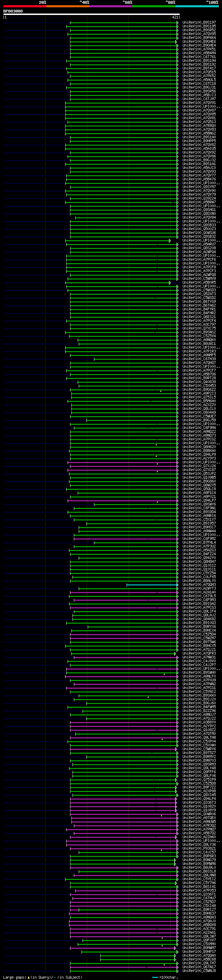
Task: Select the UniRef100_C6T761 label
Action: (x=199, y=57)
